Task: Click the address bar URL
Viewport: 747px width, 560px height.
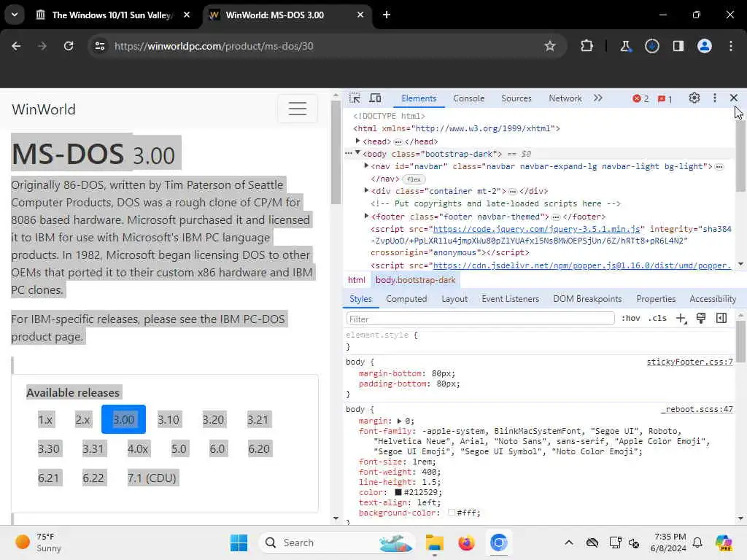Action: [214, 46]
